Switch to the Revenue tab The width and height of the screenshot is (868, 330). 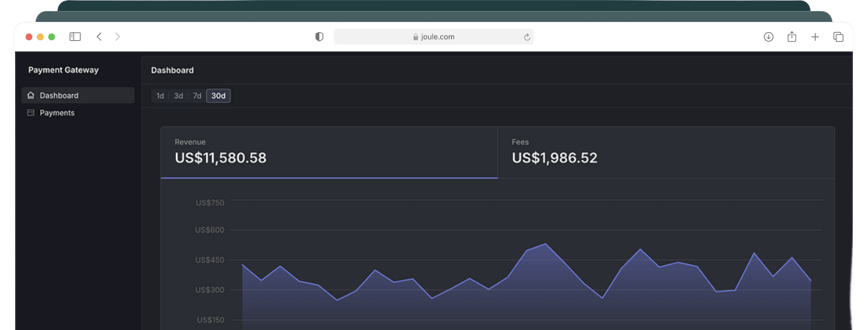(x=329, y=152)
